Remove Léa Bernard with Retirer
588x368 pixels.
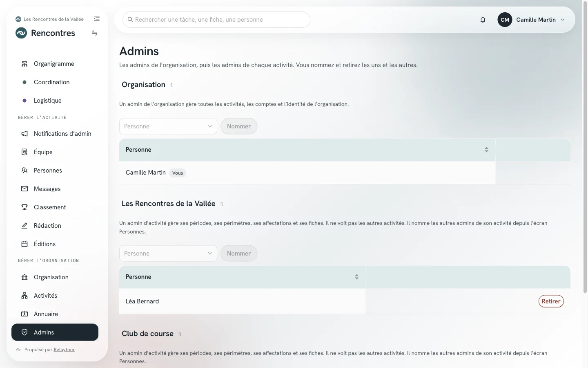pos(551,301)
